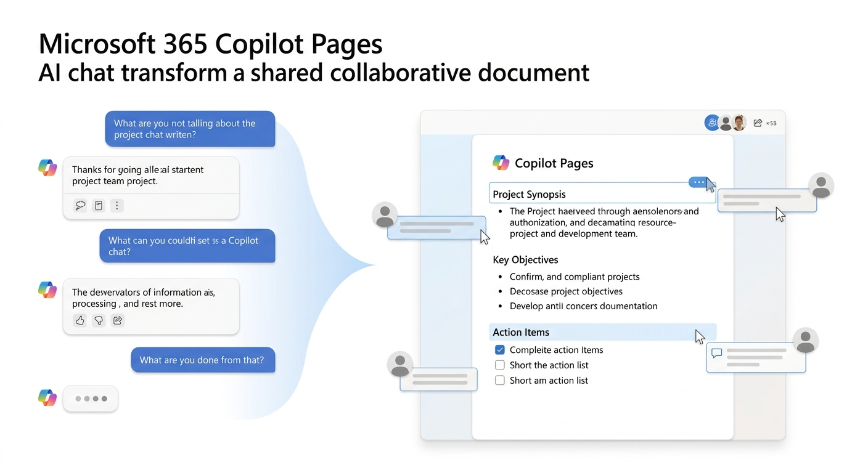Click the commenter avatar beside the Action Items comment

point(805,340)
